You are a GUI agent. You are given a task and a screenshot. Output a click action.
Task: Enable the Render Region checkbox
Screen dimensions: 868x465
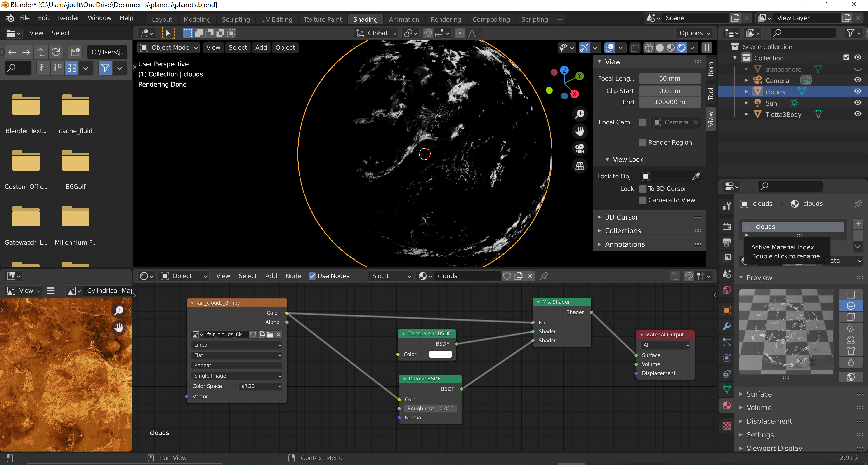(x=643, y=142)
